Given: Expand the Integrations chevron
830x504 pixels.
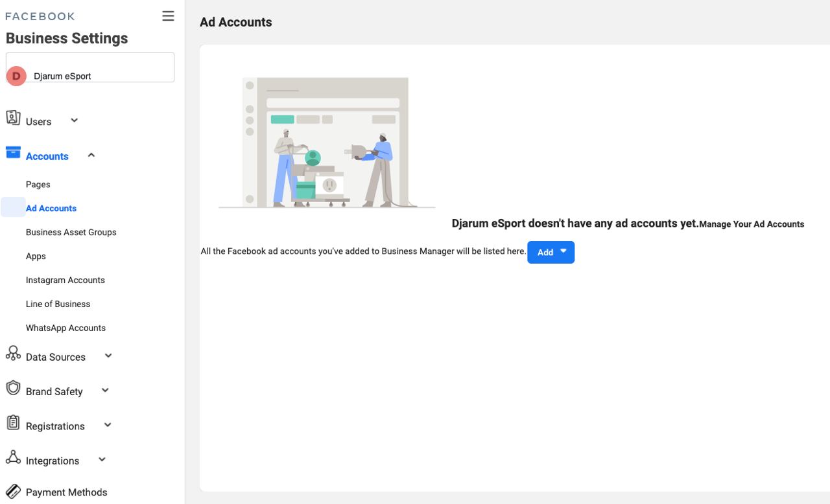Looking at the screenshot, I should coord(102,459).
